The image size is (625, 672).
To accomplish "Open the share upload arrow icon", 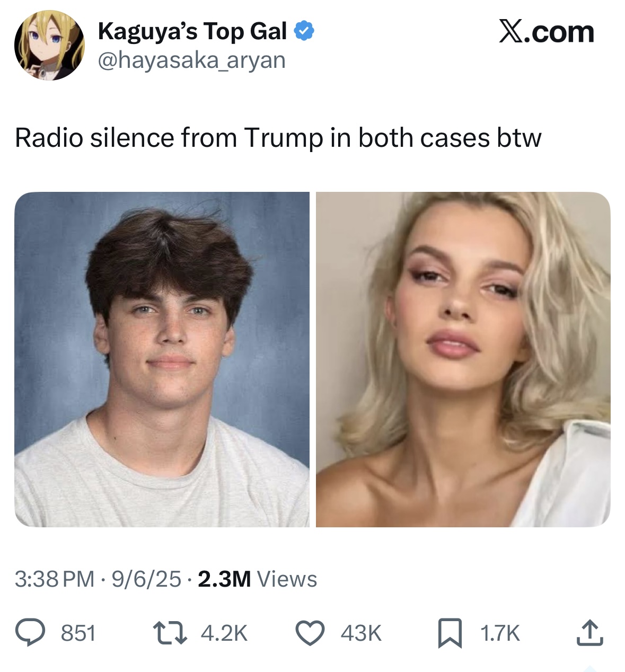I will (x=590, y=633).
